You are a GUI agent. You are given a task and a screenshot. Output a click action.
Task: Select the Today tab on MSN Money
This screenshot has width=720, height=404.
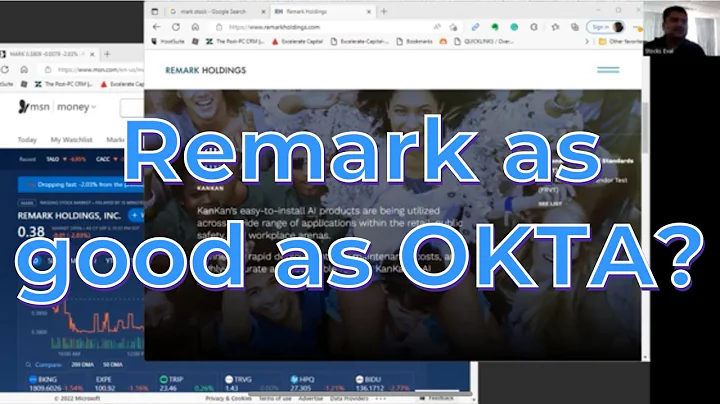27,140
